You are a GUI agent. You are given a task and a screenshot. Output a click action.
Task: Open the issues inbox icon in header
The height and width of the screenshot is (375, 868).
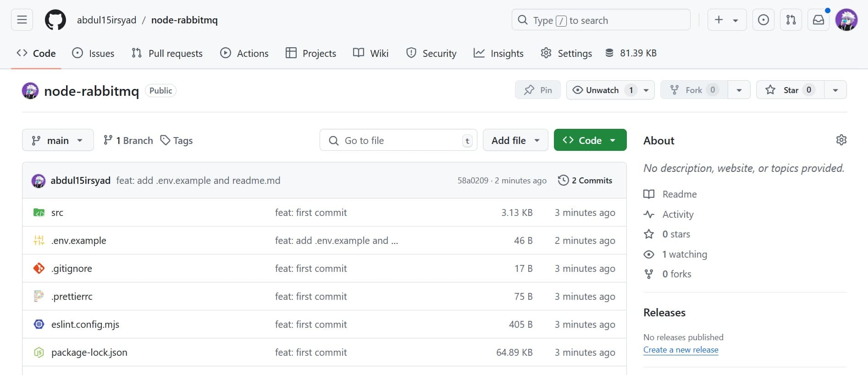[x=763, y=20]
